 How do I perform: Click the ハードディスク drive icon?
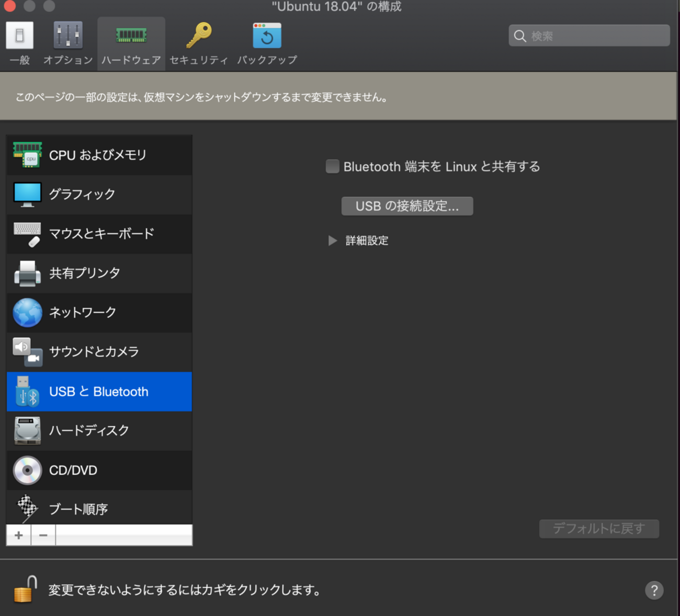[27, 430]
